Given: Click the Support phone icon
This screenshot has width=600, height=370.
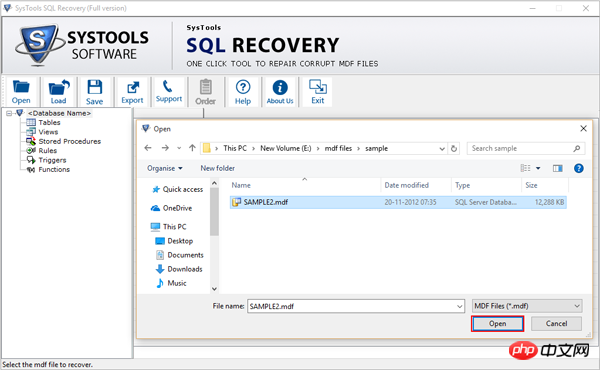Looking at the screenshot, I should coord(169,91).
